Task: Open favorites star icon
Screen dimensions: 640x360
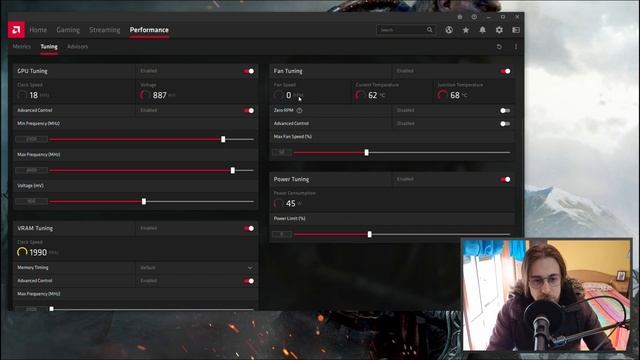Action: tap(466, 30)
